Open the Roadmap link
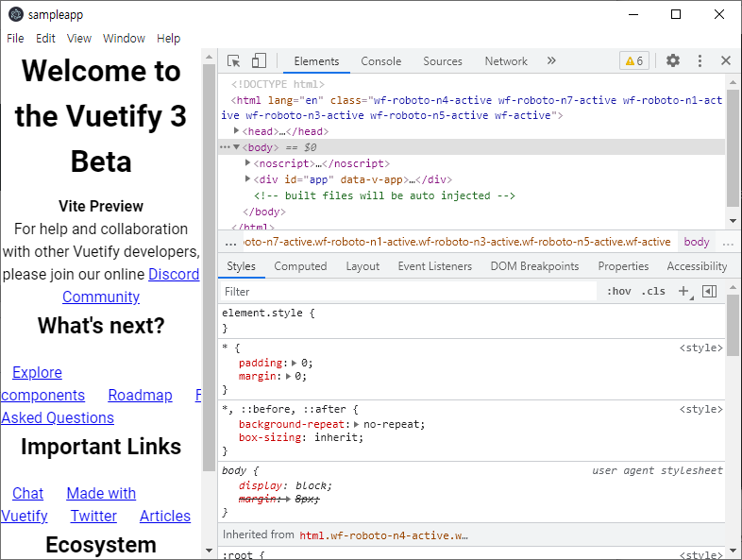This screenshot has height=560, width=742. point(140,396)
